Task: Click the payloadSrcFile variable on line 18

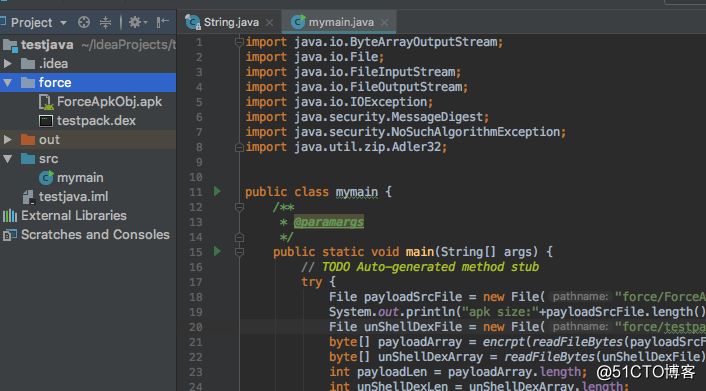Action: tap(413, 297)
